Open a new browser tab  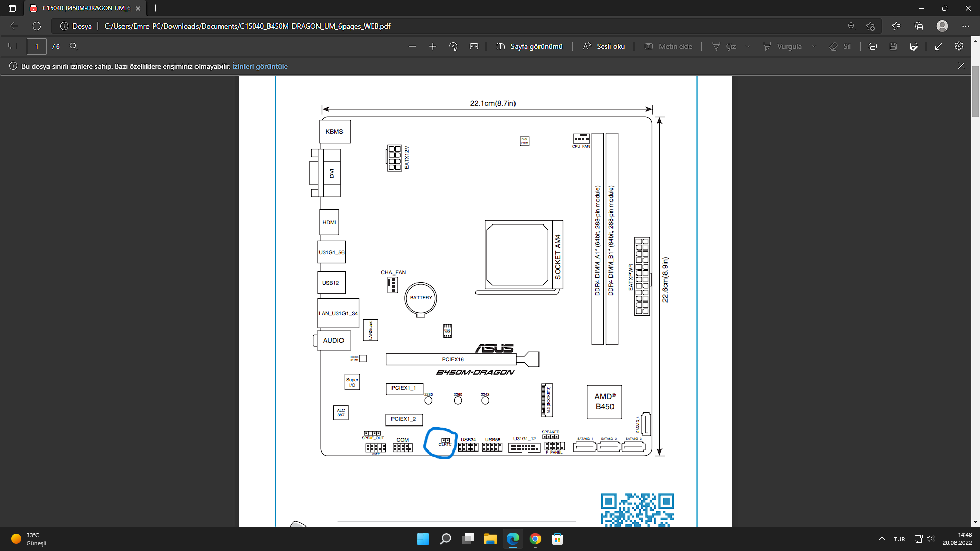(156, 8)
